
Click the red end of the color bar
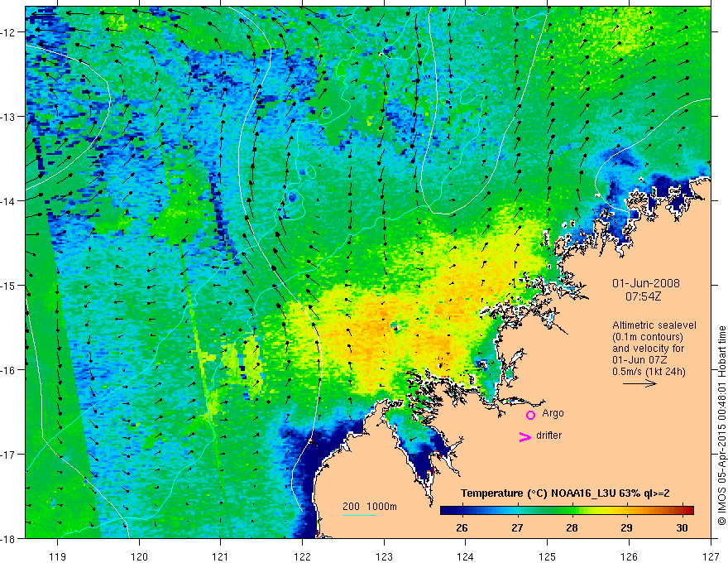pyautogui.click(x=689, y=510)
